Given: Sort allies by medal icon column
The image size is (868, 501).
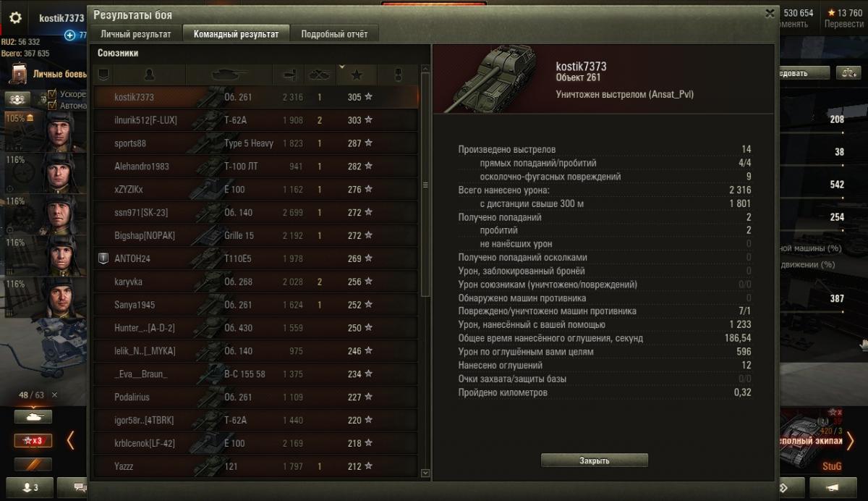Looking at the screenshot, I should click(x=397, y=75).
